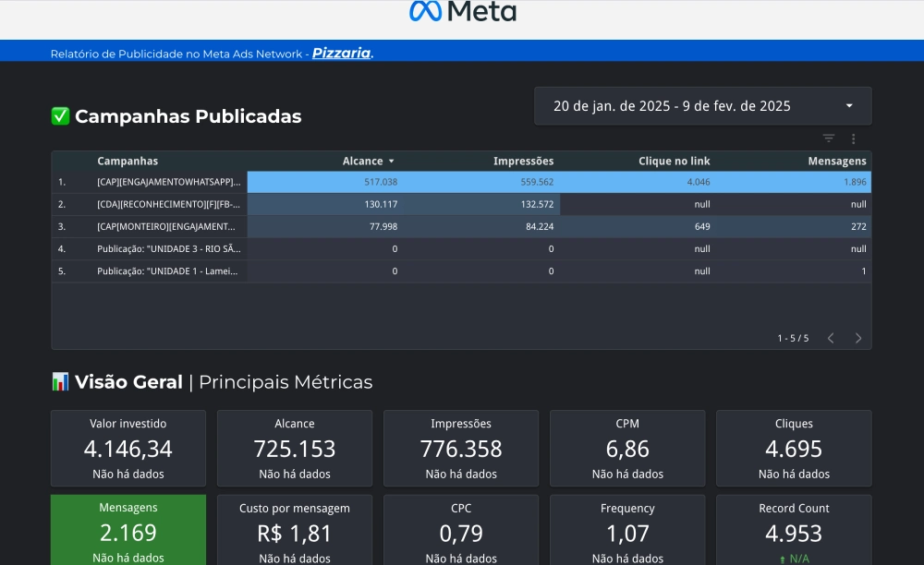
Task: Sort table by Mensagens column header
Action: pos(836,162)
